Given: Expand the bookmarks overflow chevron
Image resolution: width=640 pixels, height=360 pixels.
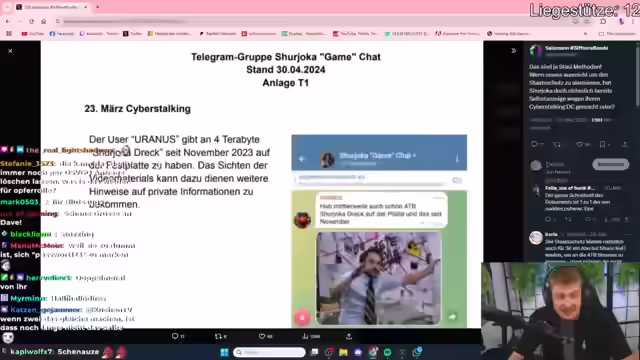Looking at the screenshot, I should tap(585, 33).
